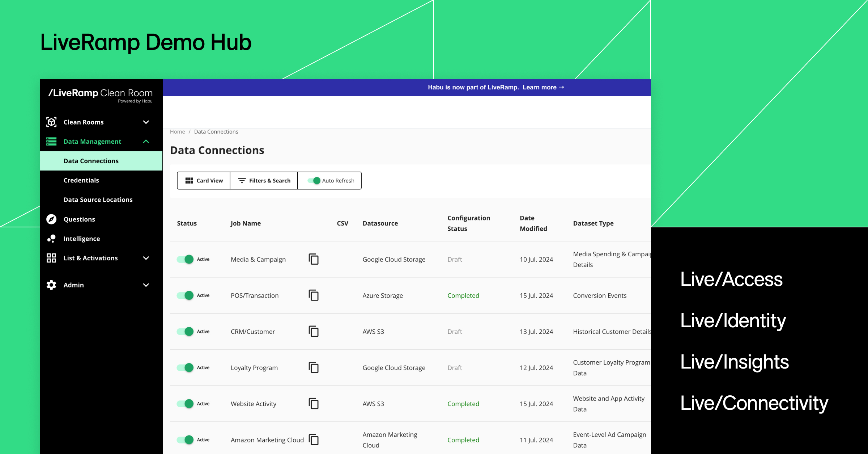The image size is (868, 454).
Task: Toggle the CRM/Customer status switch
Action: (185, 331)
